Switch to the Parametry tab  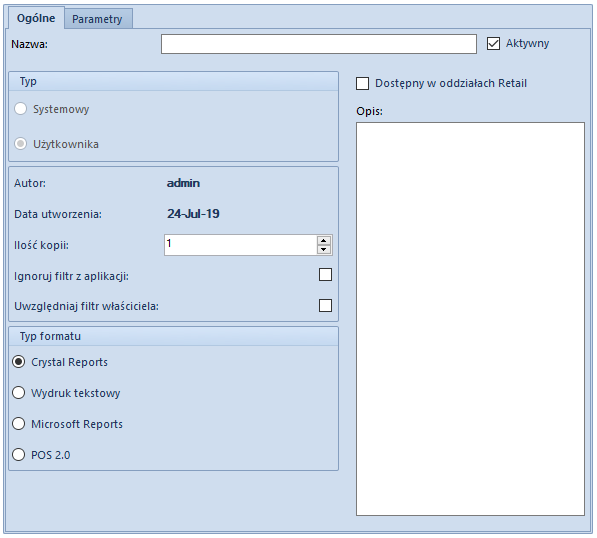(97, 19)
